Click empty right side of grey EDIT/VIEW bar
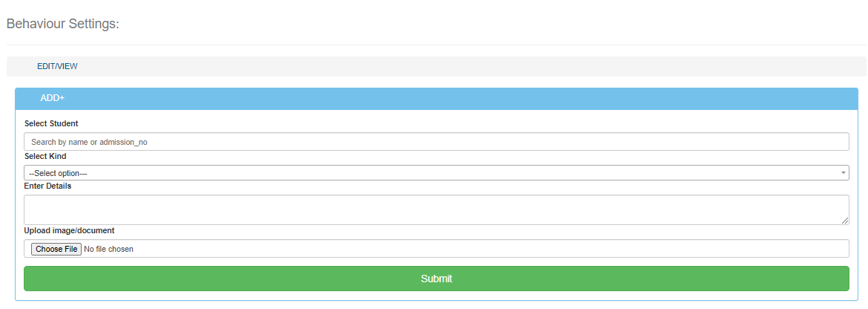 pyautogui.click(x=519, y=66)
